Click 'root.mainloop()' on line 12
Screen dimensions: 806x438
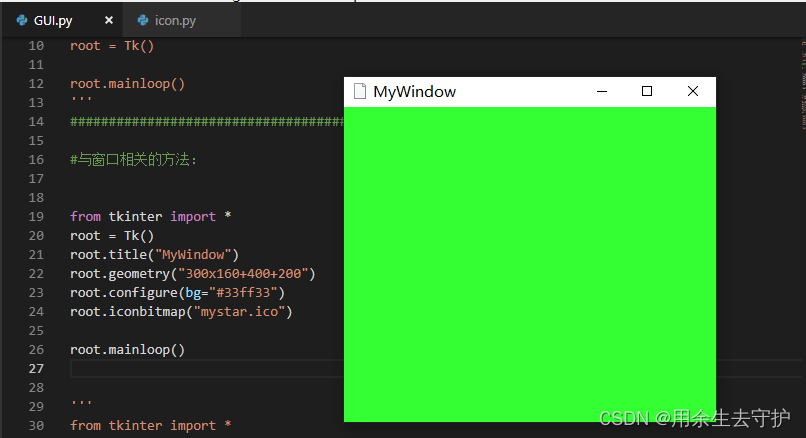(127, 84)
